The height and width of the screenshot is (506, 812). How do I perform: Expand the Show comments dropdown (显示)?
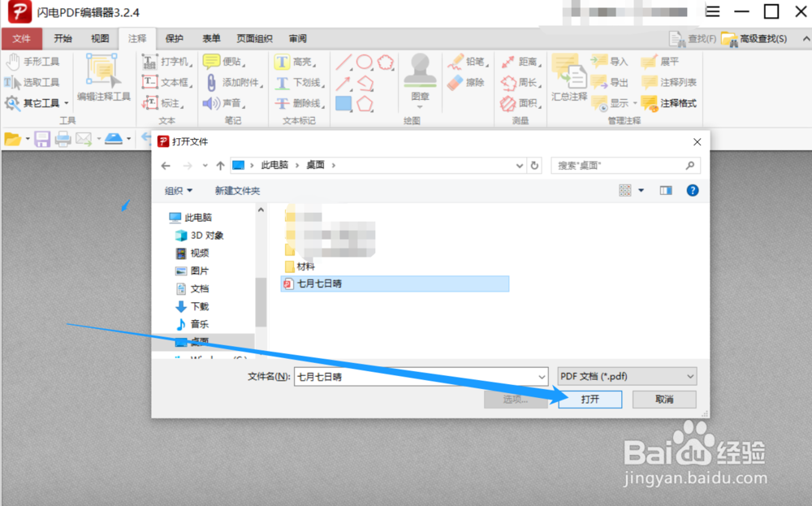click(635, 103)
